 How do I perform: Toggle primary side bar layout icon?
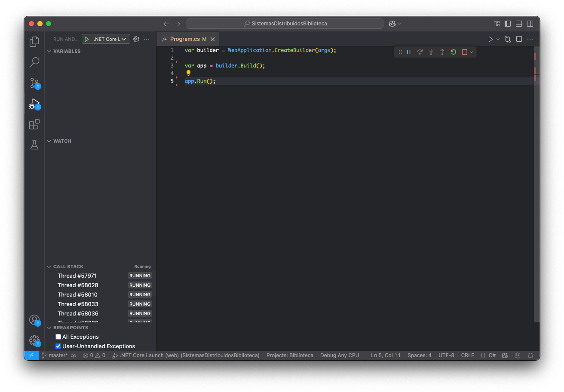[x=508, y=24]
